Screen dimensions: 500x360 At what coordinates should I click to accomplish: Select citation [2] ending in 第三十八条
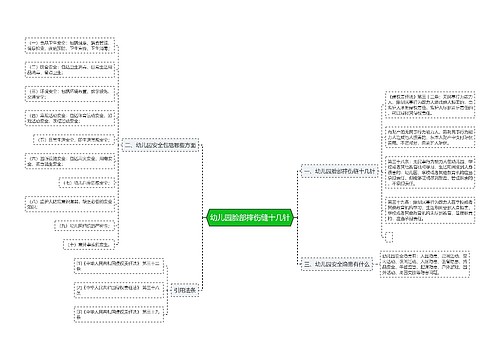tap(119, 290)
